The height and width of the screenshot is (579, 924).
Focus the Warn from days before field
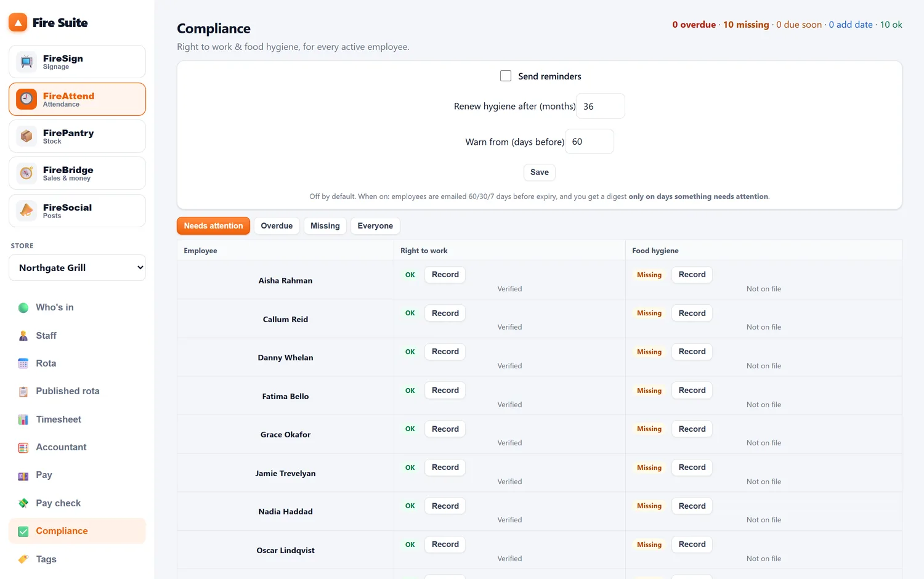pos(590,142)
